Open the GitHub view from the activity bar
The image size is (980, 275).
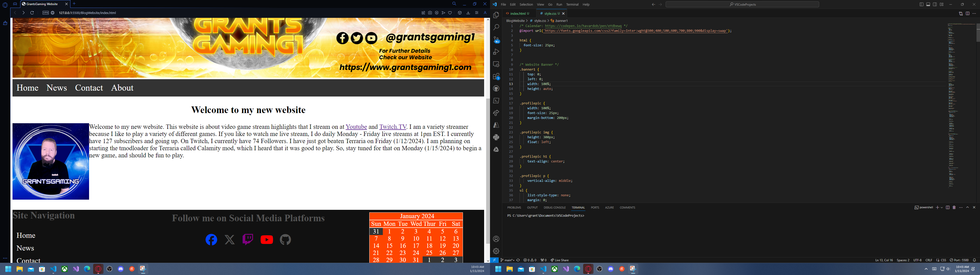pos(496,88)
